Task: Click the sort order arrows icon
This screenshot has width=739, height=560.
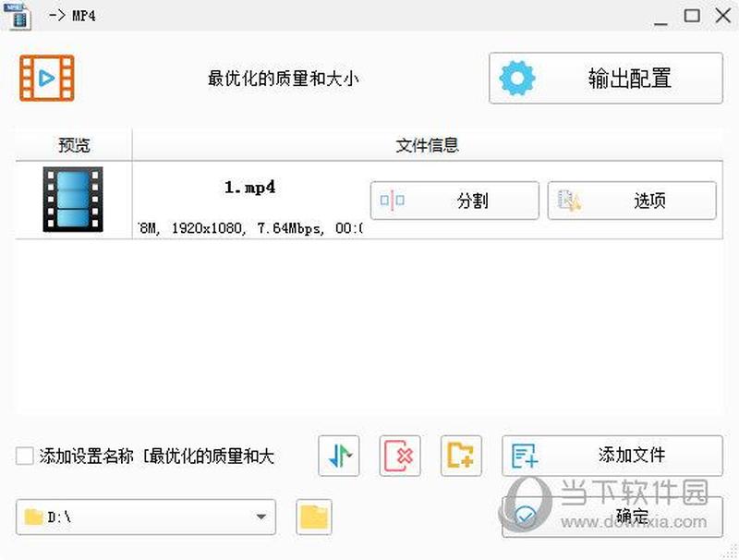Action: coord(339,456)
